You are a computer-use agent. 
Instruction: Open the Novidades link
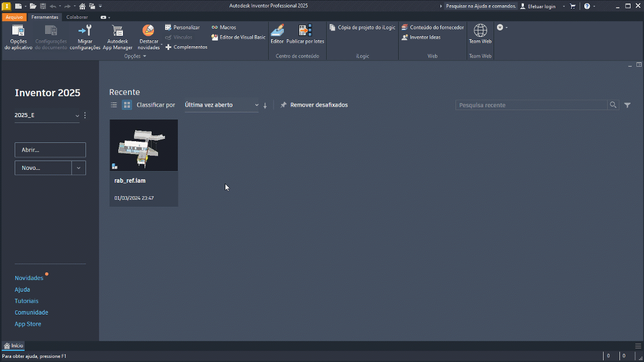point(29,278)
